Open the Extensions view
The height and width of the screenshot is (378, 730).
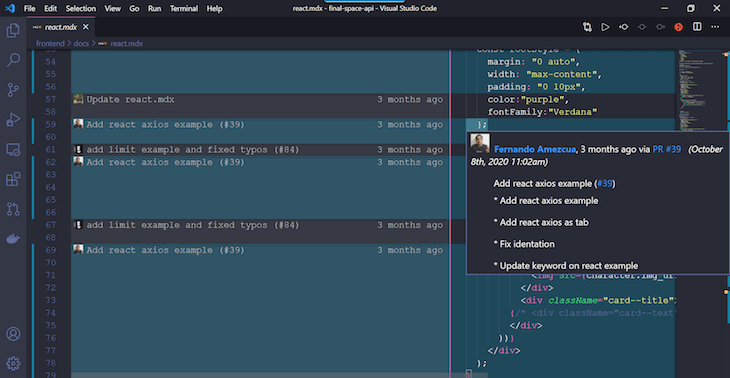[13, 179]
